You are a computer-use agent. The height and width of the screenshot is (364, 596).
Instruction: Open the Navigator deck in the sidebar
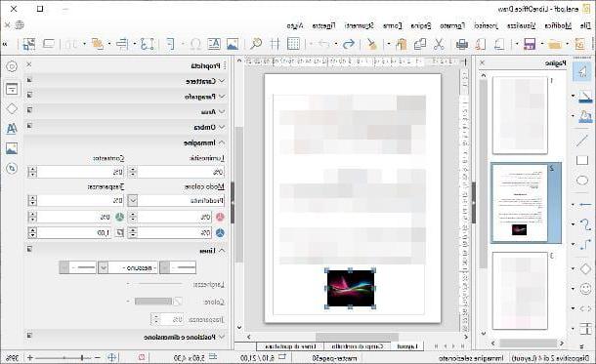[12, 168]
